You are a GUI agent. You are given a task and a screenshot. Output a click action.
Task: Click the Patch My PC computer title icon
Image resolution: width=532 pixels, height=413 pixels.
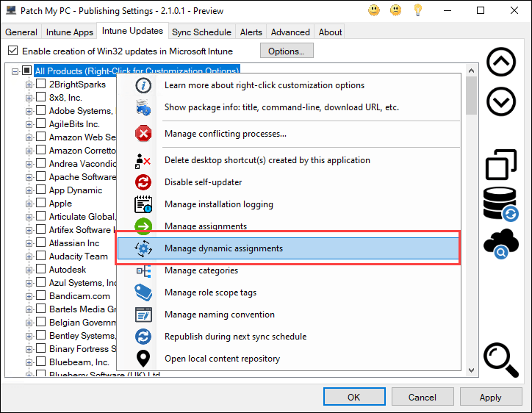[11, 10]
